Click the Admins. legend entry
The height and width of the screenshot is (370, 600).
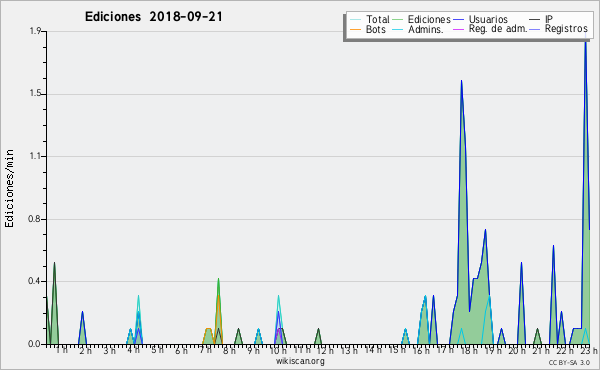[x=418, y=29]
